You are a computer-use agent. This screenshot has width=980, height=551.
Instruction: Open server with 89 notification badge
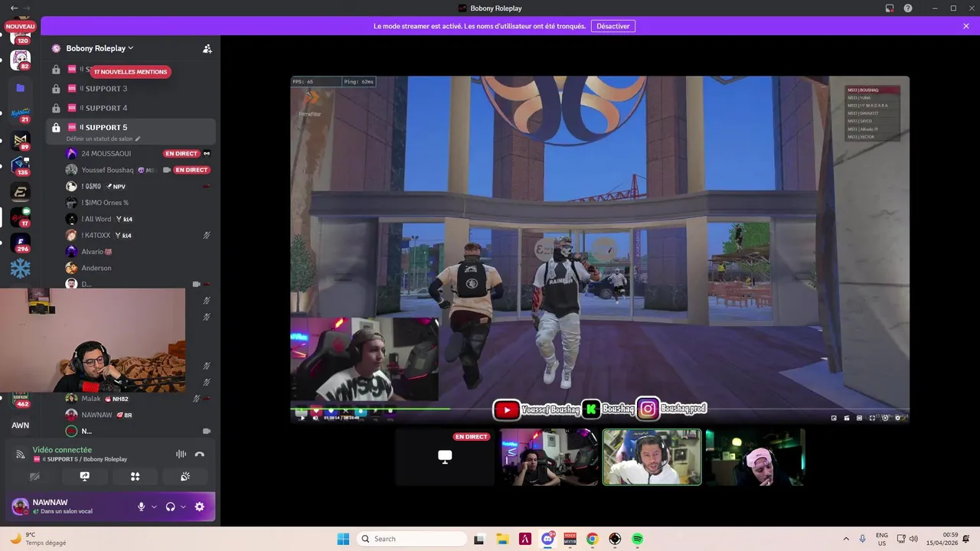(21, 141)
